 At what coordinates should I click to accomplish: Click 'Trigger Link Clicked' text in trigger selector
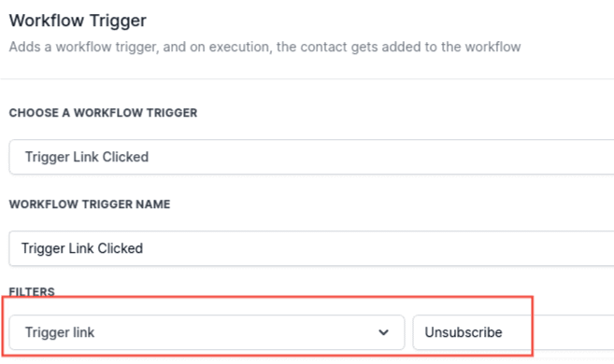(87, 157)
